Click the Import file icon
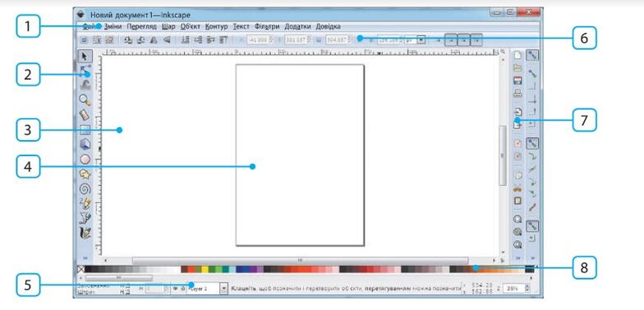644x310 pixels. pos(517,112)
